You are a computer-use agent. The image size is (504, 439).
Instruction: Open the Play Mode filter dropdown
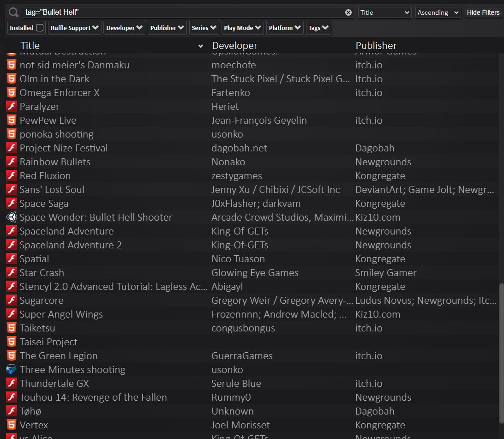[242, 28]
